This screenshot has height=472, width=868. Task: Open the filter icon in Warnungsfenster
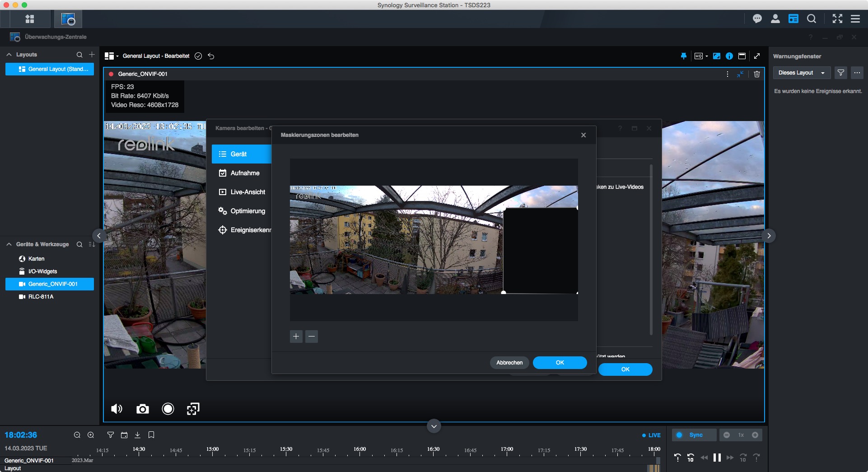[840, 73]
